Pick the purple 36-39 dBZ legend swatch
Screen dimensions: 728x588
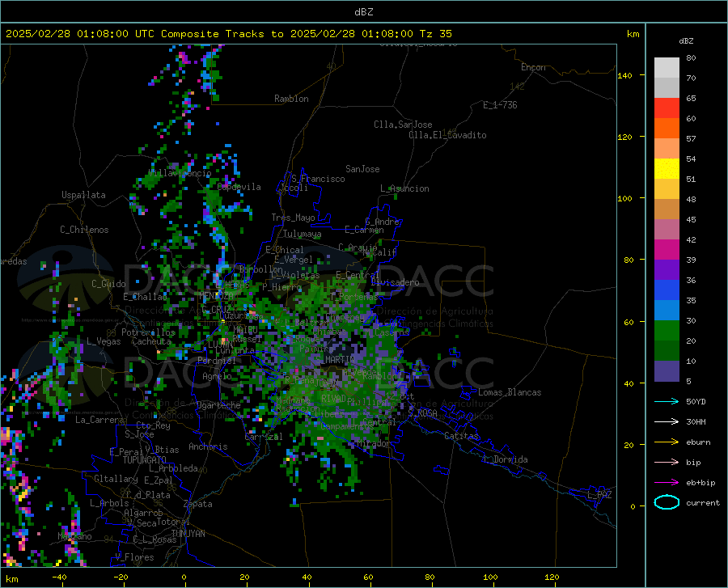pyautogui.click(x=667, y=270)
